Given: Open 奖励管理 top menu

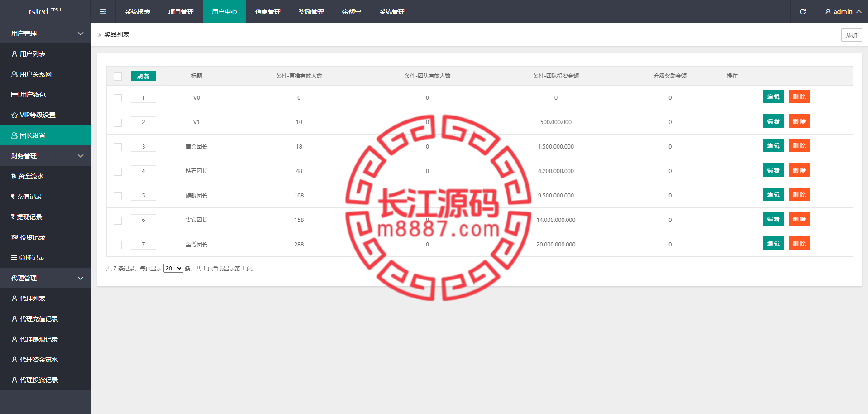Looking at the screenshot, I should pyautogui.click(x=311, y=12).
